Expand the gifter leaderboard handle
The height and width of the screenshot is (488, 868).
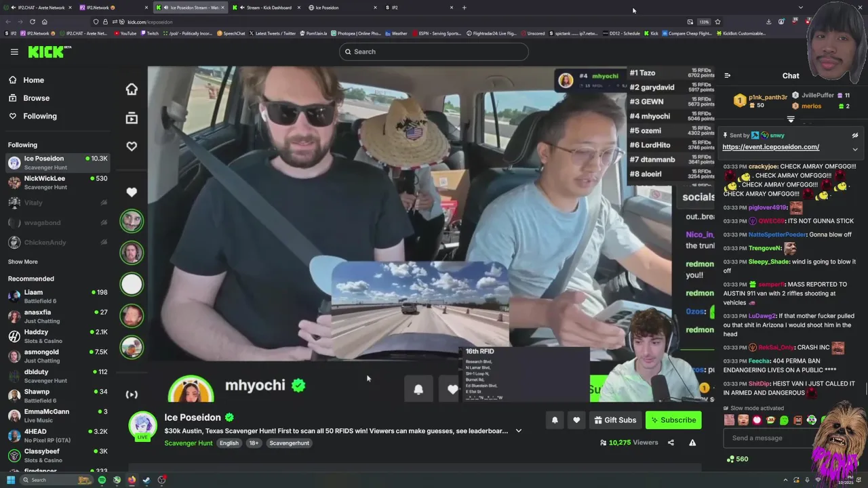click(x=791, y=119)
